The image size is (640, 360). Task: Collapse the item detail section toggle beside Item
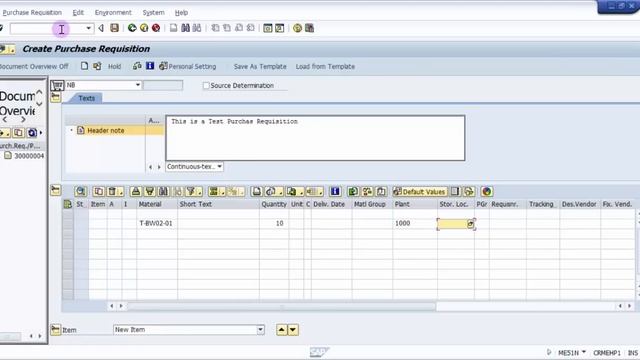[x=56, y=329]
